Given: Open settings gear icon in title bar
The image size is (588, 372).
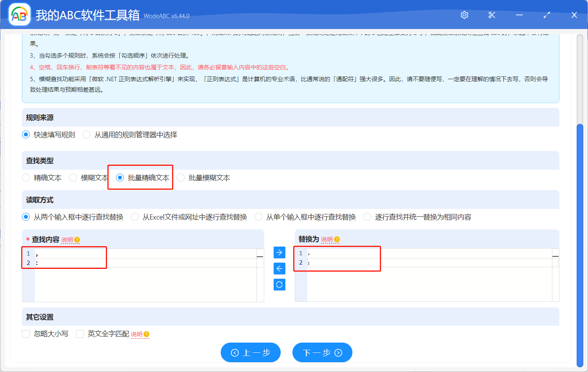Looking at the screenshot, I should [x=465, y=15].
